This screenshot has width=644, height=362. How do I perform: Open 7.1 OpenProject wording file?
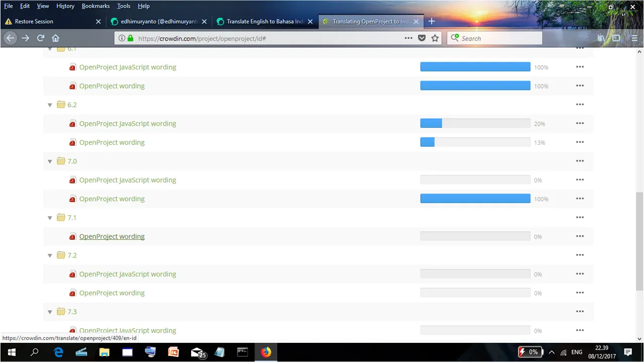pyautogui.click(x=112, y=236)
